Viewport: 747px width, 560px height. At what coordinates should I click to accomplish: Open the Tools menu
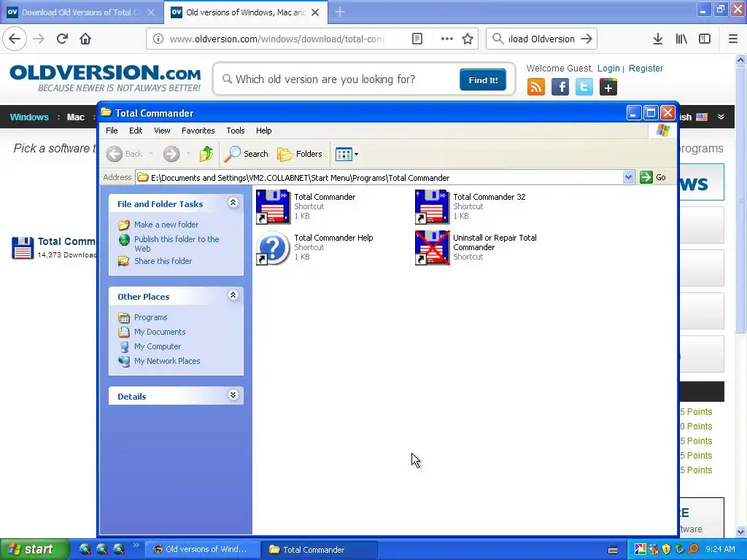click(x=236, y=131)
